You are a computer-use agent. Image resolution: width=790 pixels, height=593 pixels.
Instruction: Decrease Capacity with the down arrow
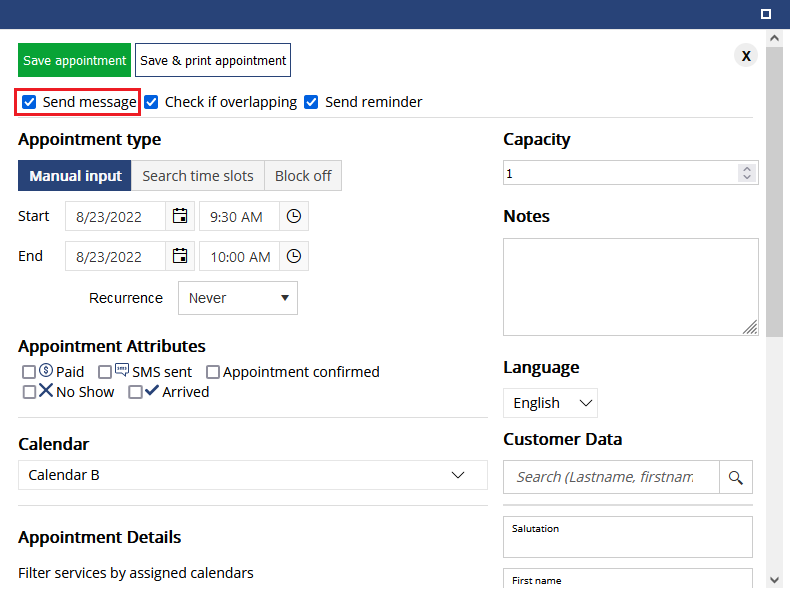click(747, 177)
